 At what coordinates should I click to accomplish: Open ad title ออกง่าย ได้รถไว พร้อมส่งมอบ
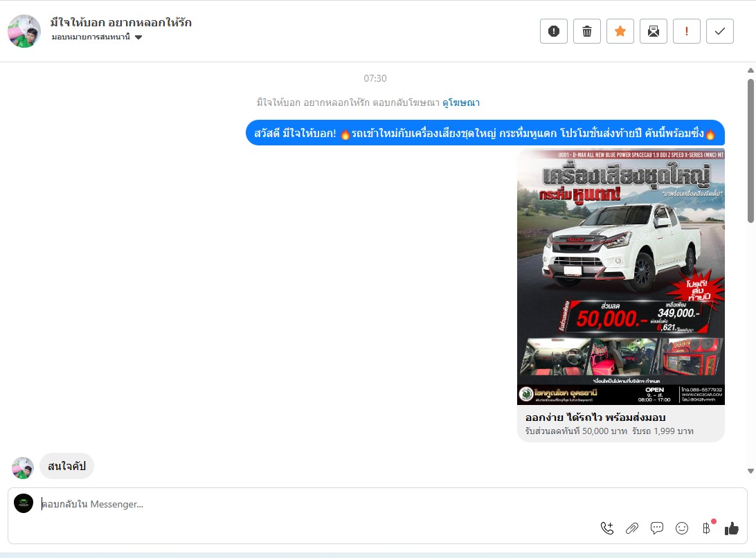tap(595, 417)
